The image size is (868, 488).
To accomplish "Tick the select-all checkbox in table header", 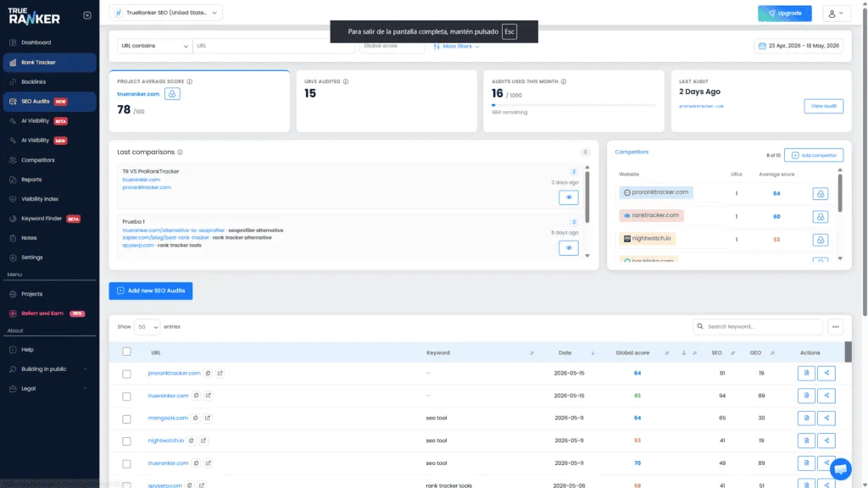I will tap(127, 352).
